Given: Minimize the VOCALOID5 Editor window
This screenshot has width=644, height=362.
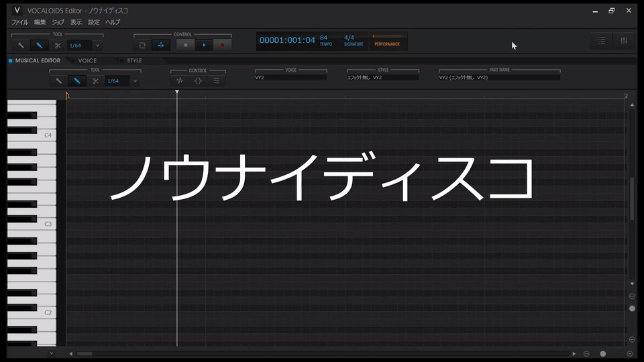Looking at the screenshot, I should tap(595, 11).
